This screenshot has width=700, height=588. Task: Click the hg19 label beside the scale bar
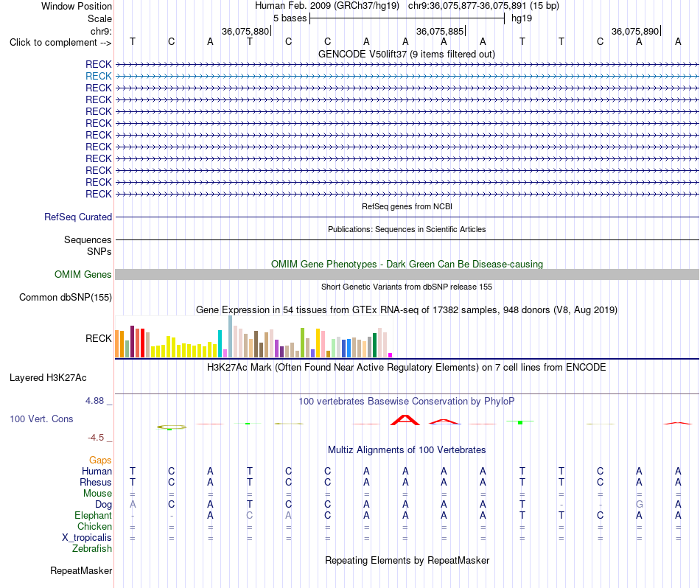[x=522, y=18]
